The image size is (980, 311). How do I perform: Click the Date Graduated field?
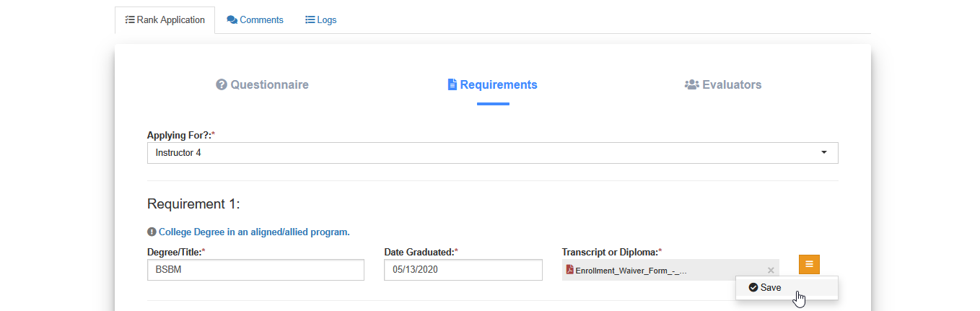click(x=463, y=270)
